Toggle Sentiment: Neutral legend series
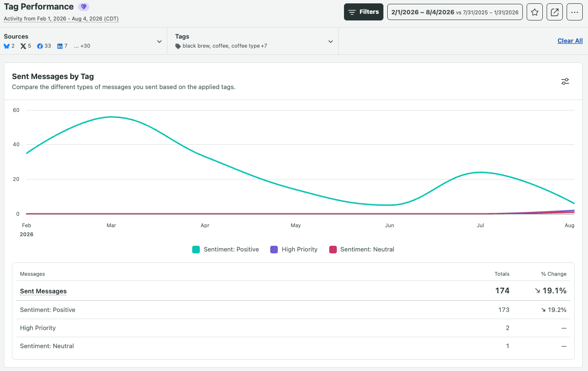This screenshot has height=371, width=588. pyautogui.click(x=362, y=249)
